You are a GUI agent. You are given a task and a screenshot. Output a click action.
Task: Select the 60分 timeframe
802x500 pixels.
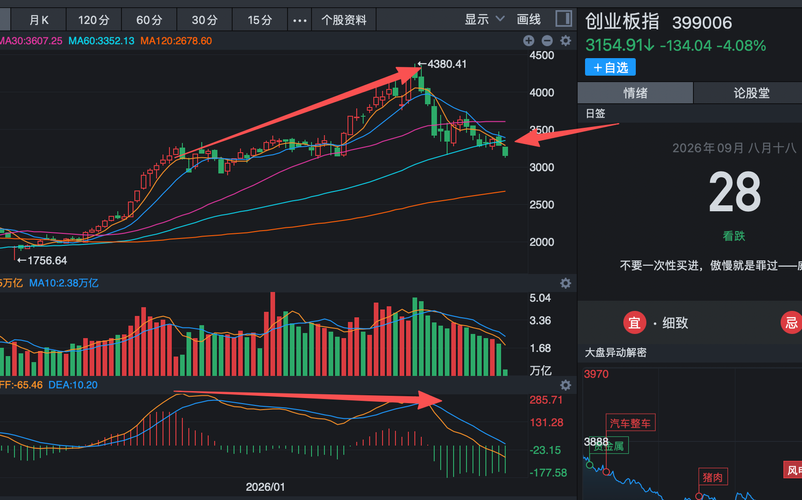click(149, 20)
